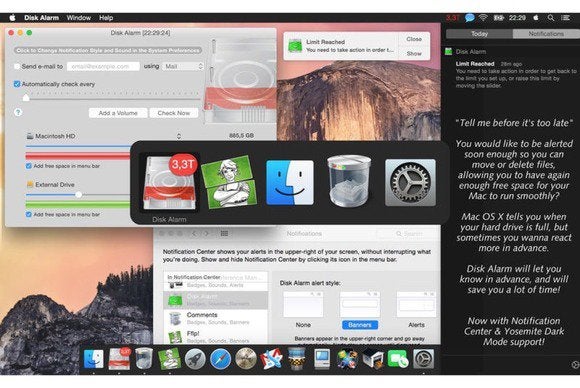The height and width of the screenshot is (388, 580).
Task: Toggle External Drive Add free space checkbox
Action: 28,215
